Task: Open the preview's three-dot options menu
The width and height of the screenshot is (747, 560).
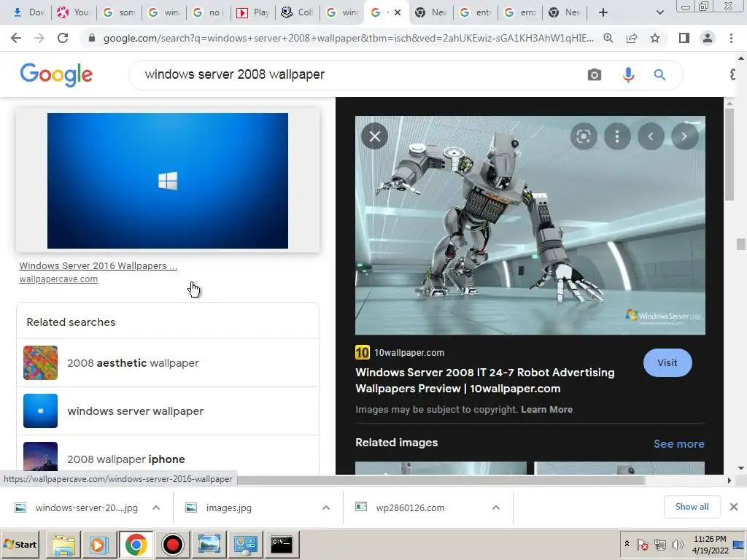Action: coord(617,136)
